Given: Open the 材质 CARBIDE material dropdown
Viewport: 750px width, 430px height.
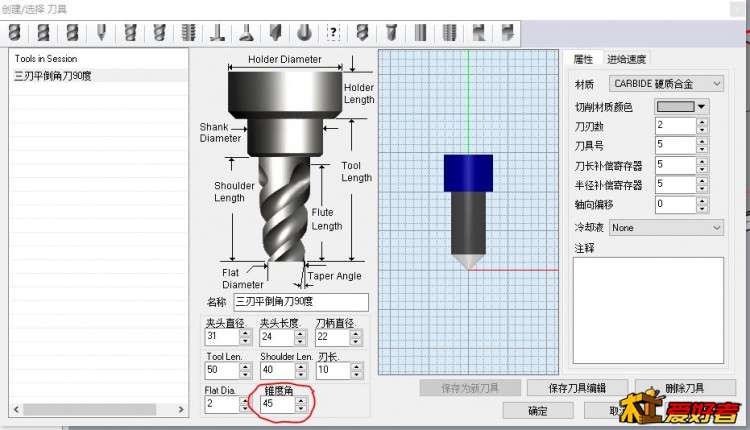Looking at the screenshot, I should [x=666, y=84].
